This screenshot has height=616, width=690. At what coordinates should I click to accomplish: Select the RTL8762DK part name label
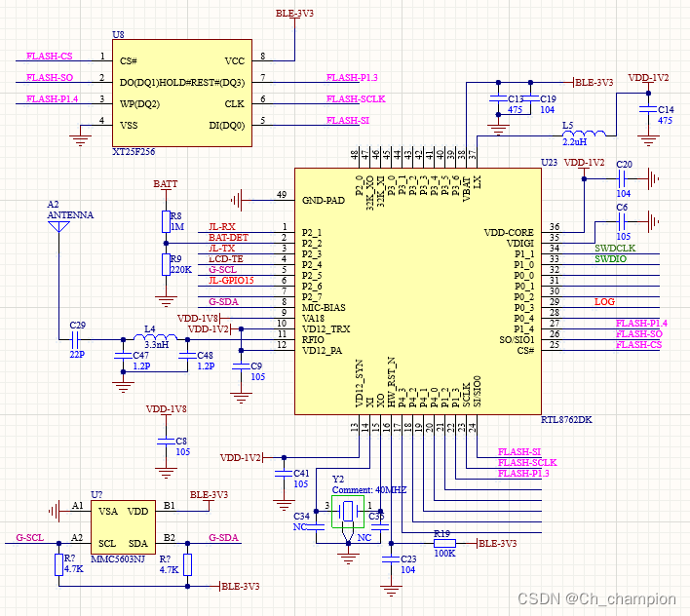tap(566, 419)
